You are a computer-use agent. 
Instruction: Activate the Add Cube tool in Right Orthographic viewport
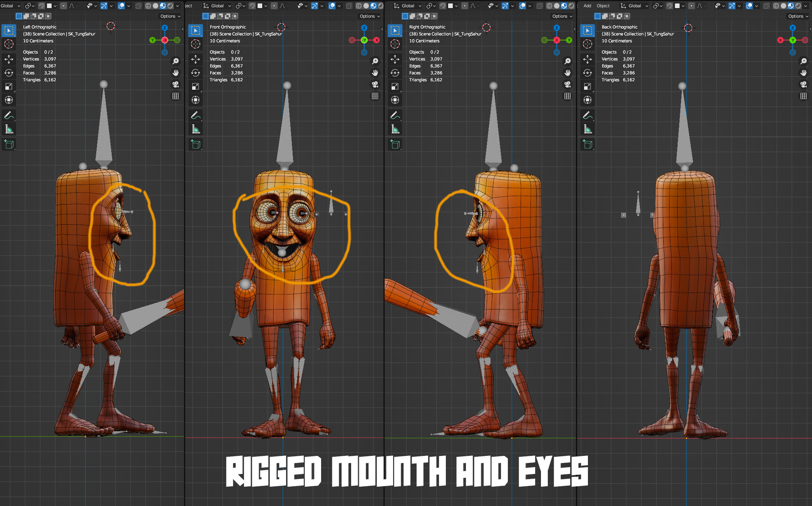coord(395,144)
